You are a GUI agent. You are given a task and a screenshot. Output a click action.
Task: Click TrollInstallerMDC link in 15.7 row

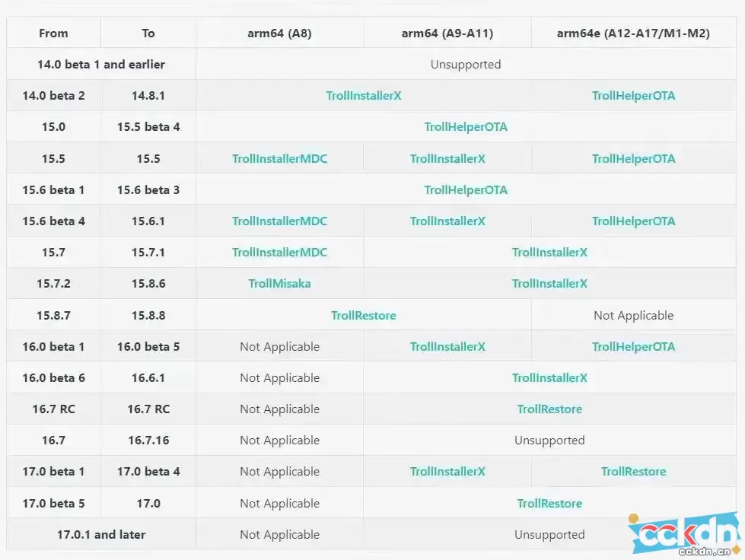pyautogui.click(x=279, y=252)
